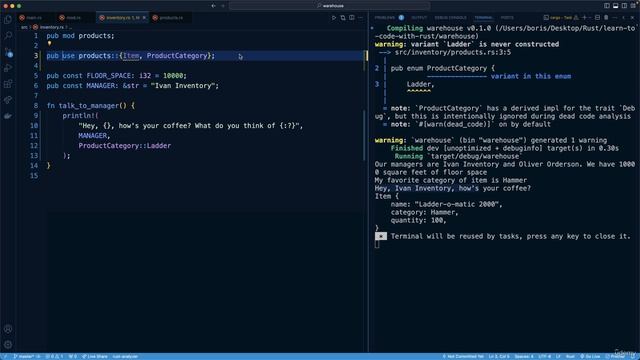Click 'FLOOR_SPACE' constant on line 5
The image size is (640, 360).
click(x=109, y=76)
